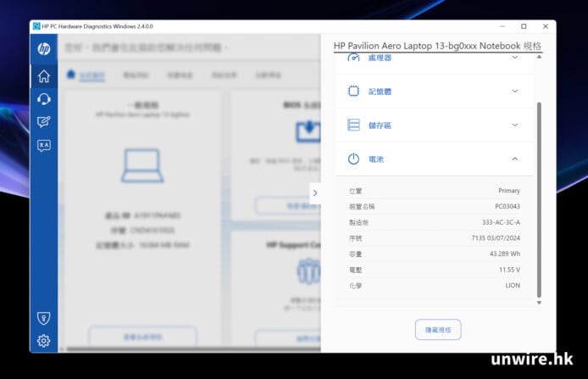The width and height of the screenshot is (588, 379).
Task: Open the feedback pencil icon
Action: point(43,122)
